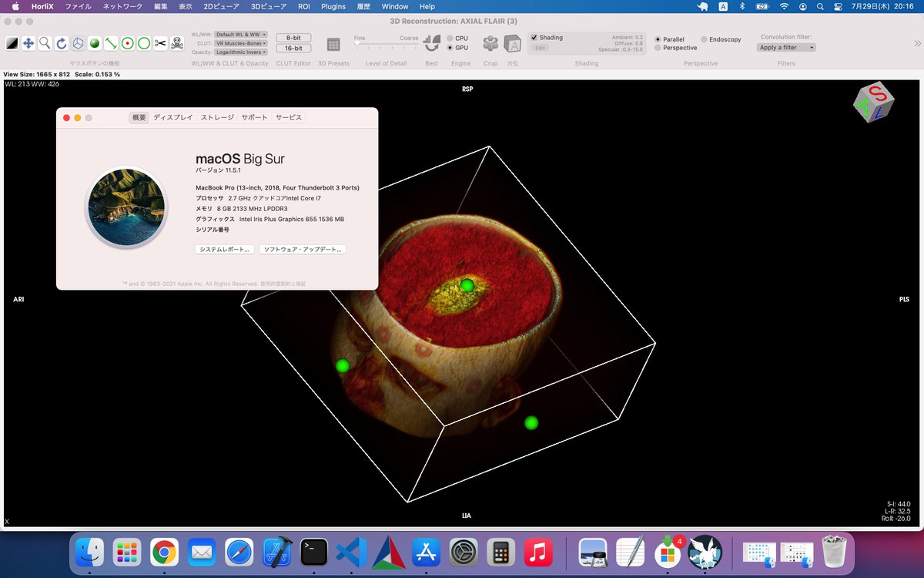Open the 3Dビューア menu
The height and width of the screenshot is (578, 924).
(269, 6)
